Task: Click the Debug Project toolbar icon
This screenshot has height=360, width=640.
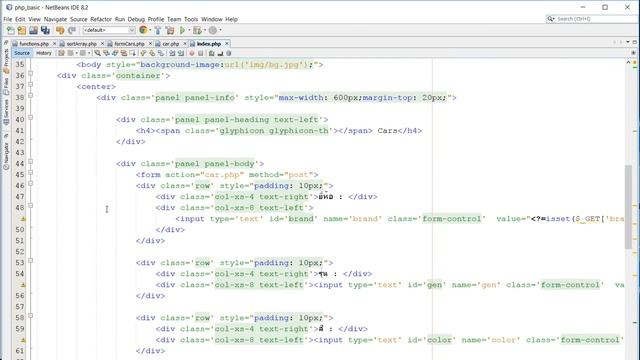Action: point(198,30)
